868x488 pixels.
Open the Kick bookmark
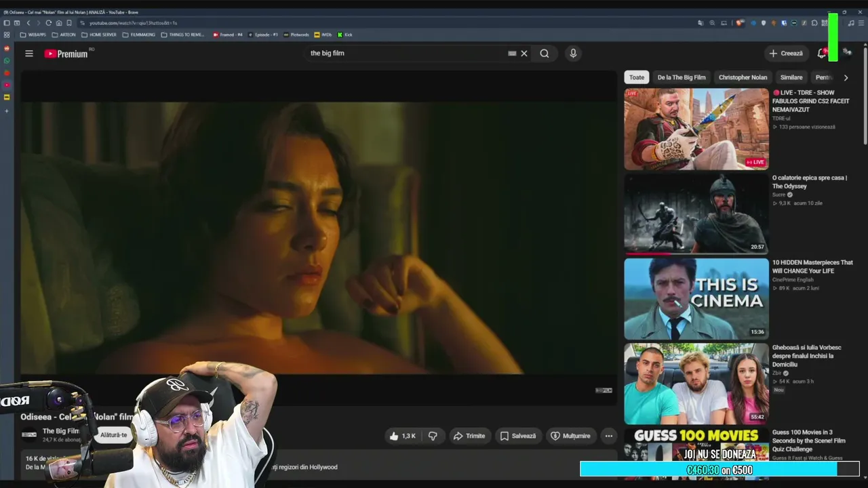pyautogui.click(x=345, y=35)
